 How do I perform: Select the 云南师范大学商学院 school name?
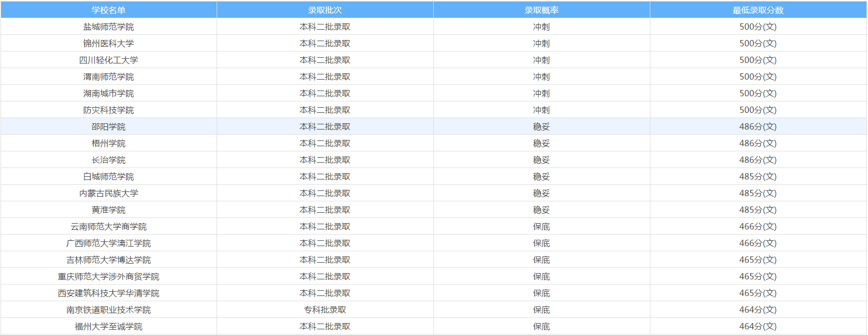[x=108, y=226]
